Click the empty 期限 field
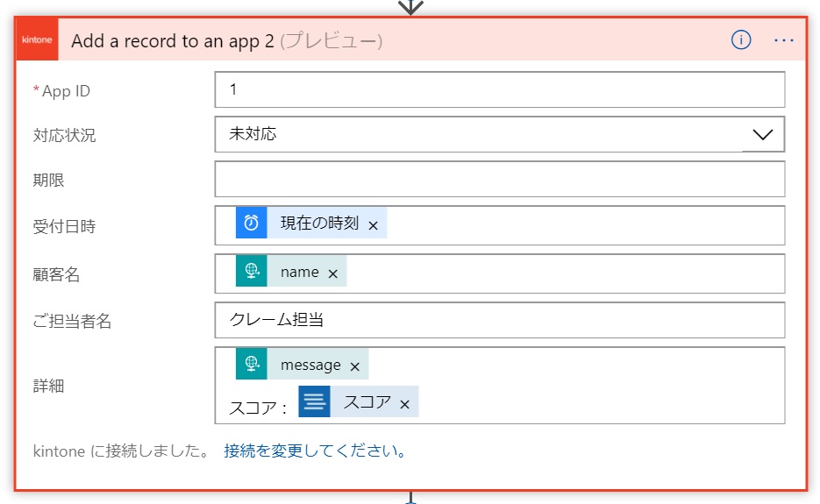The image size is (820, 504). (499, 180)
